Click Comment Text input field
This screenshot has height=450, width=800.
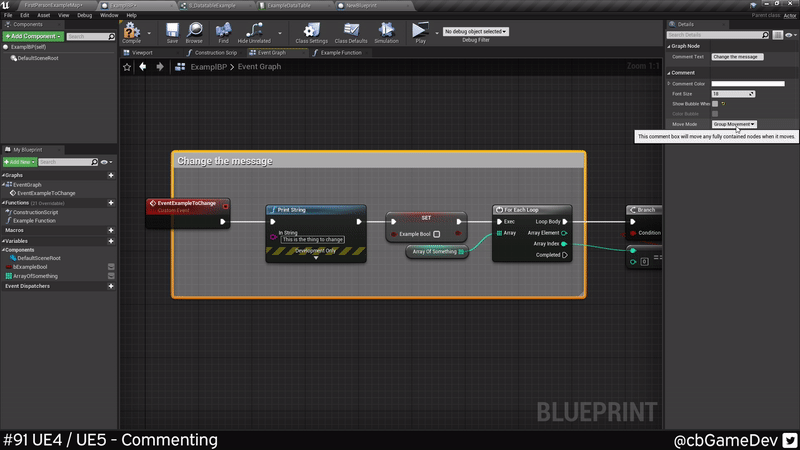click(x=738, y=57)
